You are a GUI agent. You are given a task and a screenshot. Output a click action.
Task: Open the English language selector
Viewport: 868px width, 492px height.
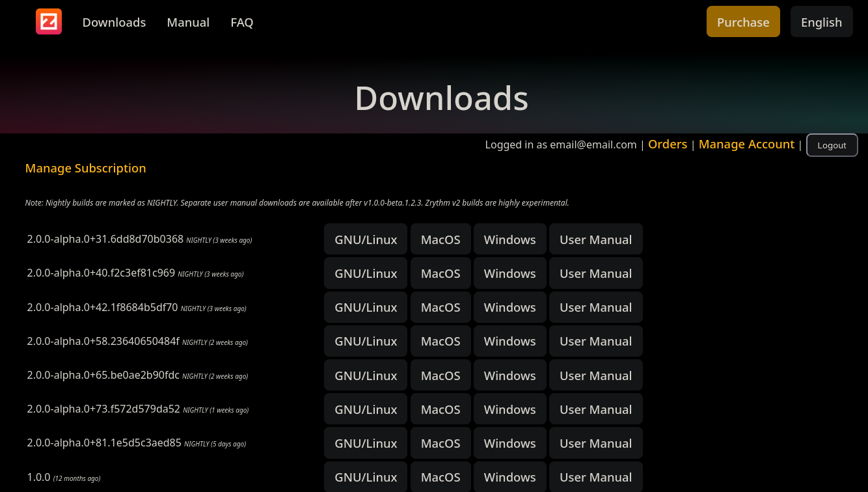821,22
